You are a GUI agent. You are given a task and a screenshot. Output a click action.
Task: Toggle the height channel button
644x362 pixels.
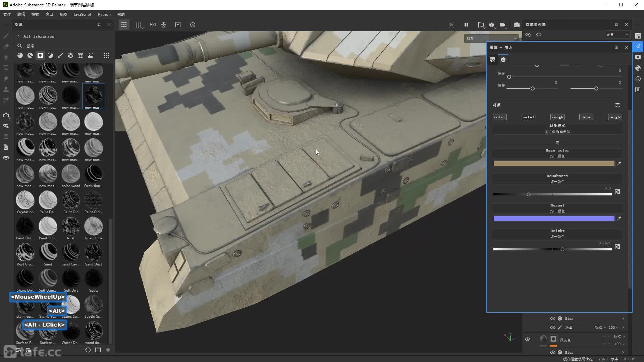tap(615, 117)
